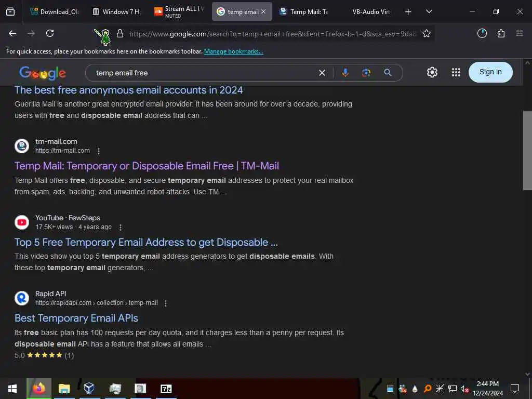Switch to Temp Mail: Te tab
The height and width of the screenshot is (399, 532).
pos(304,12)
